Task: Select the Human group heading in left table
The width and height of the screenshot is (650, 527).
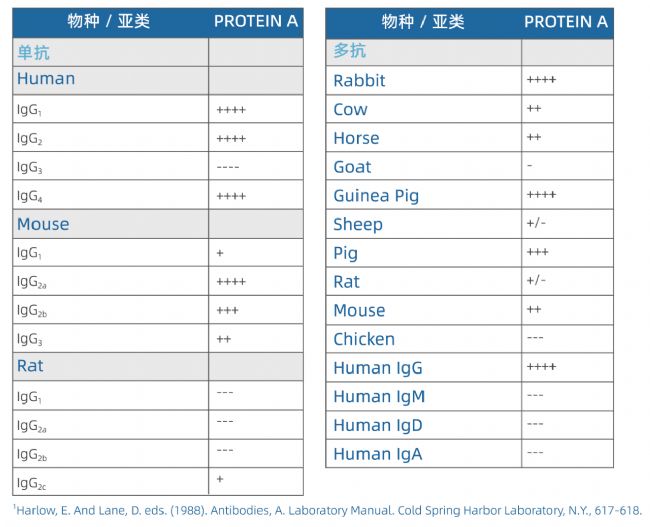Action: [46, 79]
